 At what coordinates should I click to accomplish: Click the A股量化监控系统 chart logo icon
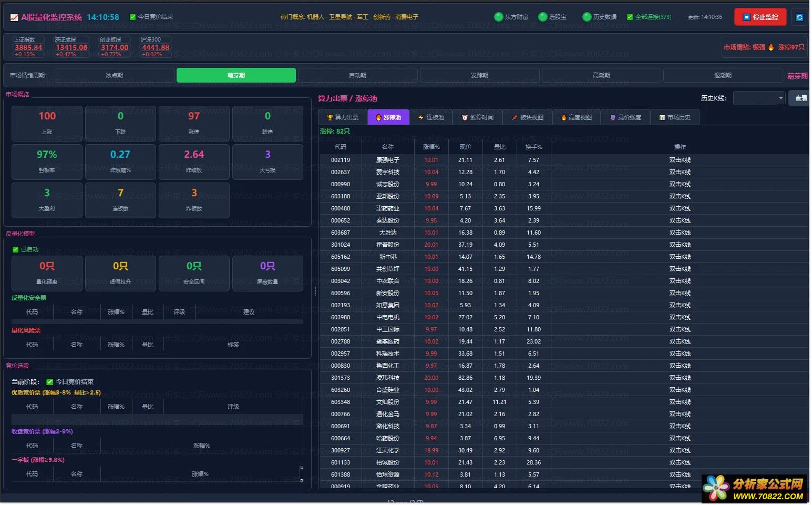tap(14, 17)
